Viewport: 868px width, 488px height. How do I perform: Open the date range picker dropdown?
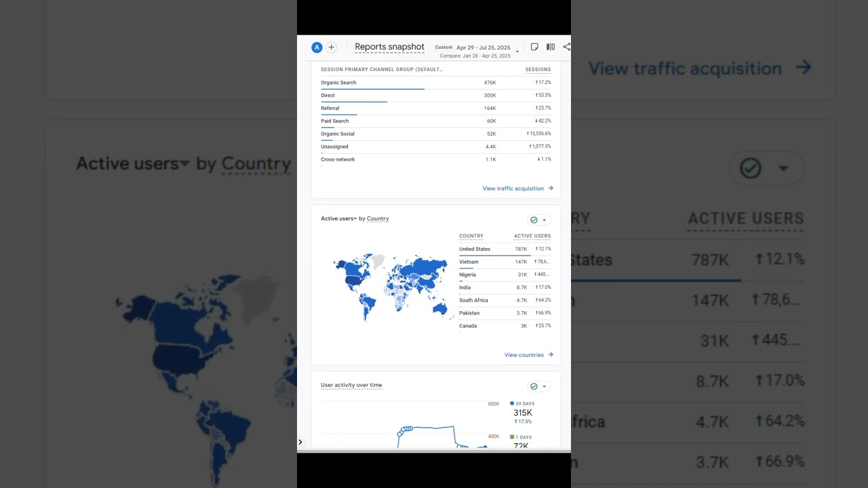click(x=517, y=52)
